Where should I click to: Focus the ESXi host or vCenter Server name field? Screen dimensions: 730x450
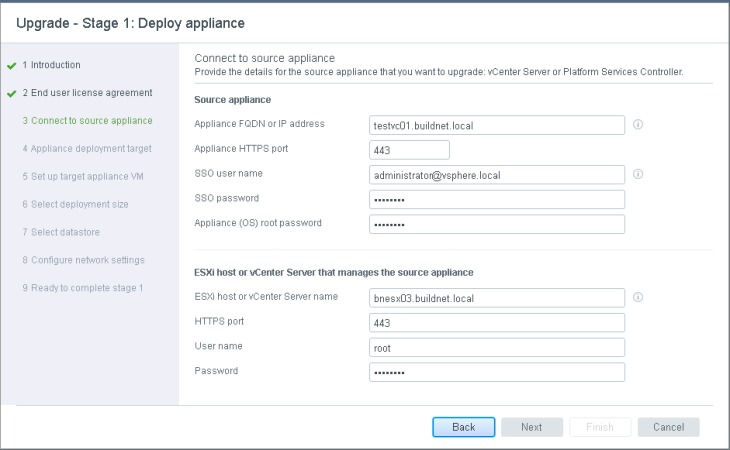[496, 297]
